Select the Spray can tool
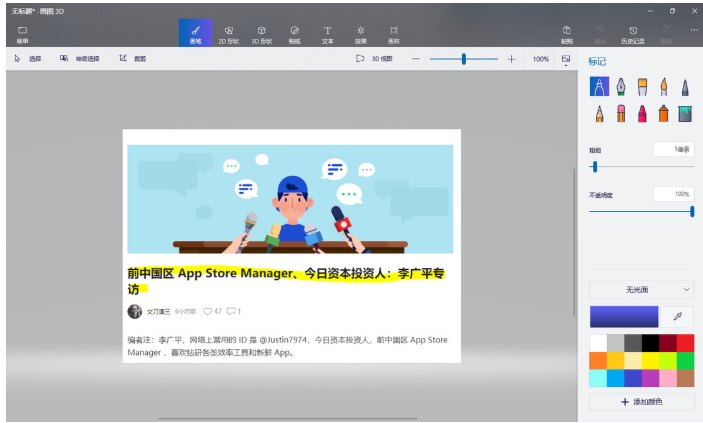The image size is (703, 423). tap(663, 114)
